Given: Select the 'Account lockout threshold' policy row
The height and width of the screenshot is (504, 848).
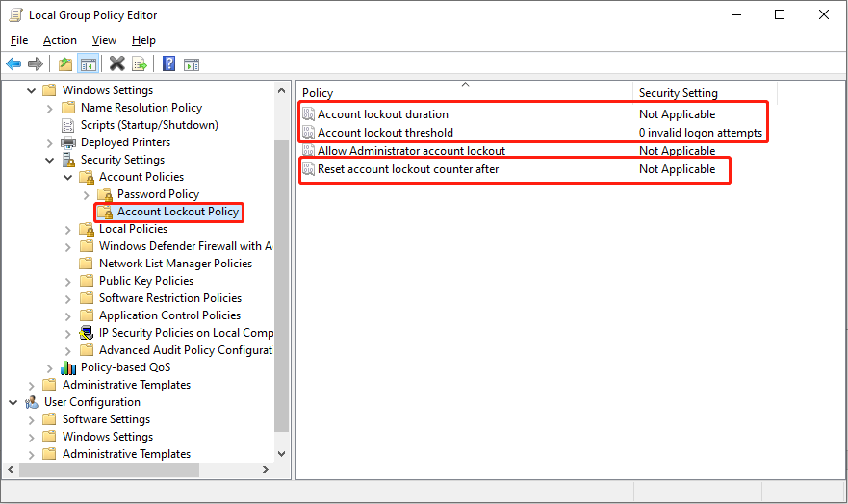Looking at the screenshot, I should tap(385, 133).
